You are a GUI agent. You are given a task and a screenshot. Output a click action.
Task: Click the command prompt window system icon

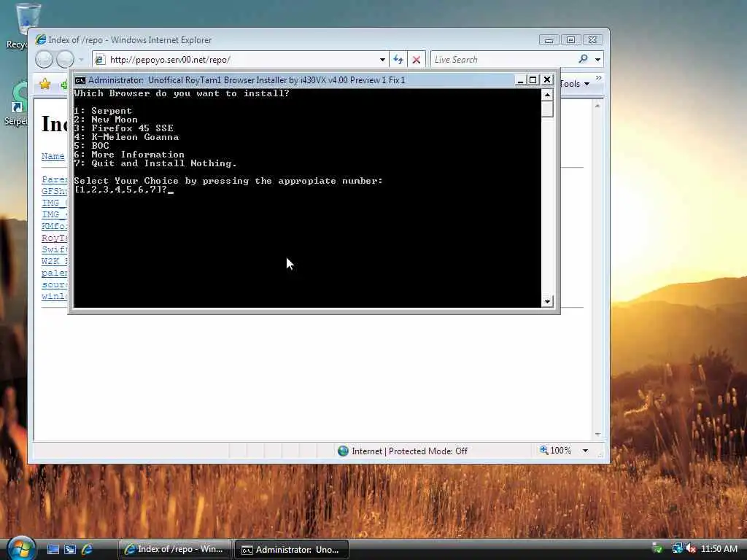coord(80,80)
